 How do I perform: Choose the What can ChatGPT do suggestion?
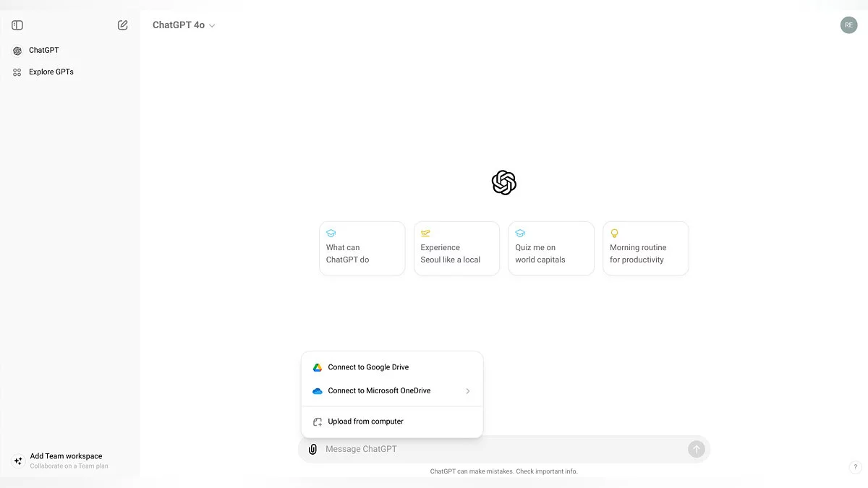click(x=362, y=248)
